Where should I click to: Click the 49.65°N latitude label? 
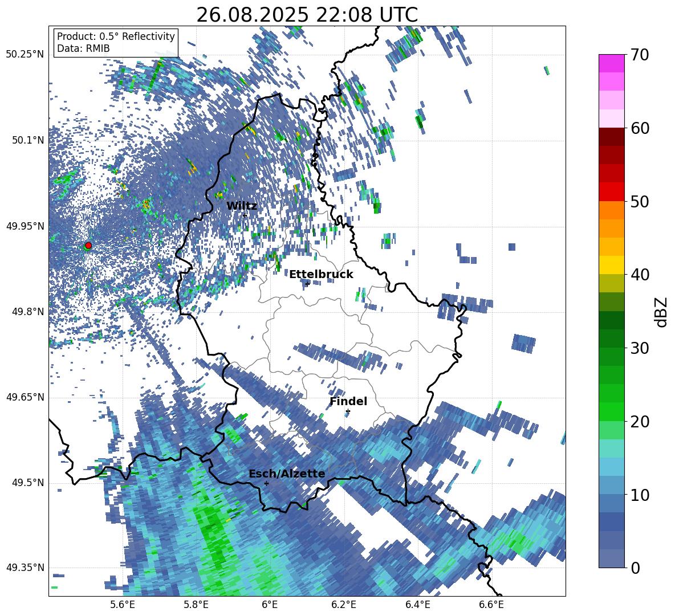click(25, 397)
